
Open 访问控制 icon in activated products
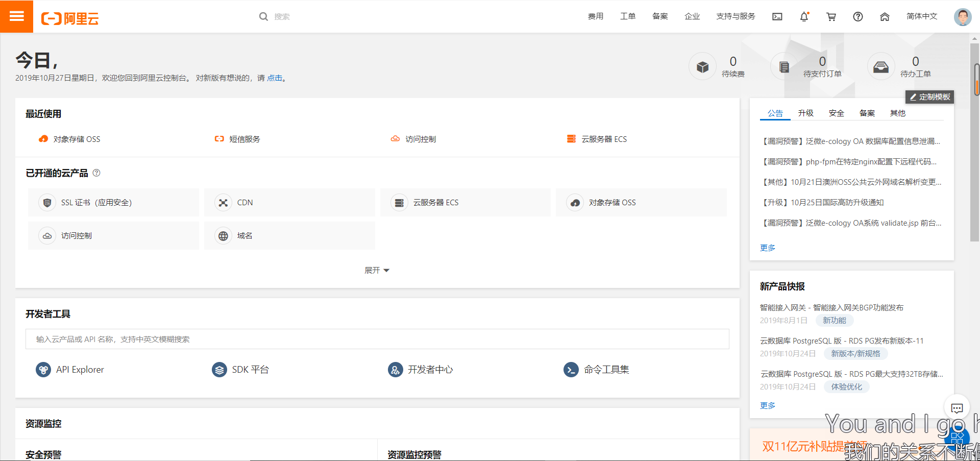[47, 236]
